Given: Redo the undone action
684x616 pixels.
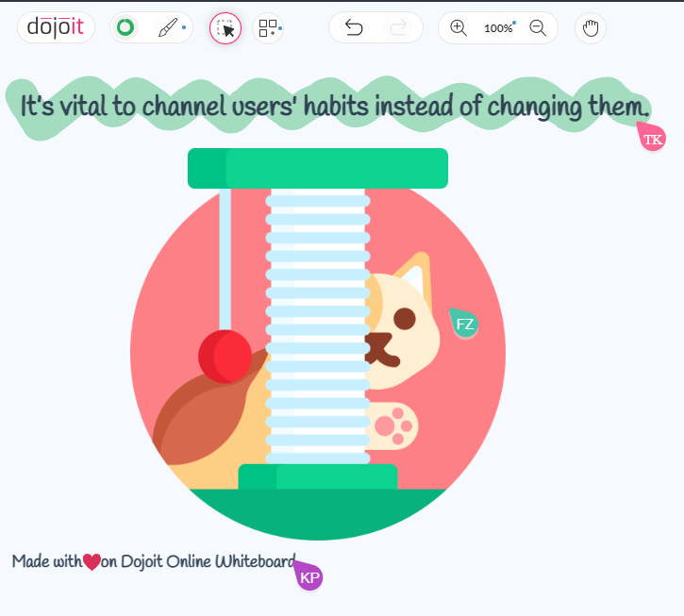Looking at the screenshot, I should click(x=398, y=28).
